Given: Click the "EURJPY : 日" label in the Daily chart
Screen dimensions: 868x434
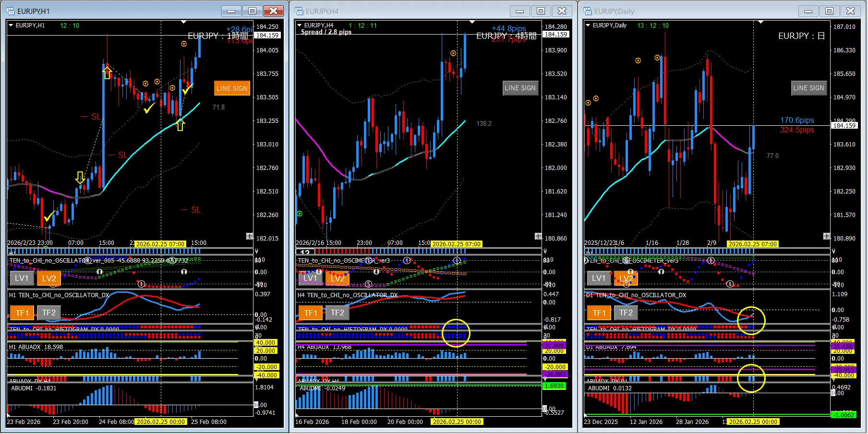Looking at the screenshot, I should pyautogui.click(x=801, y=36).
